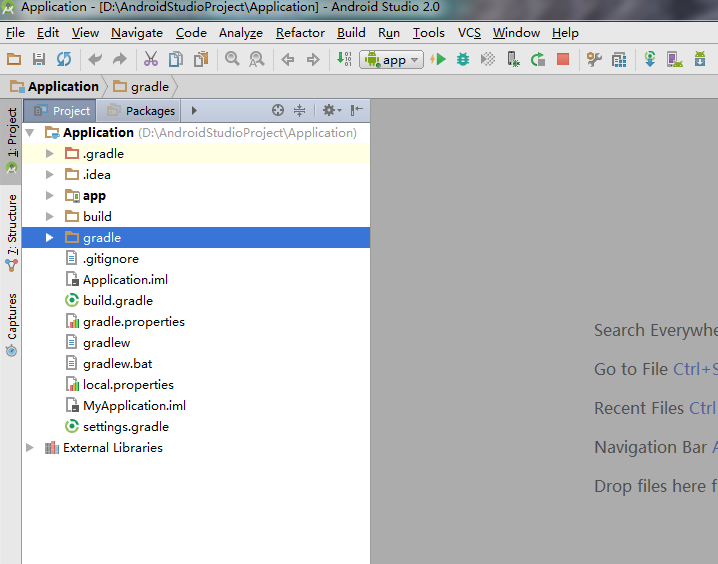The height and width of the screenshot is (564, 718).
Task: Toggle the 1: Project side tool window
Action: (x=11, y=141)
